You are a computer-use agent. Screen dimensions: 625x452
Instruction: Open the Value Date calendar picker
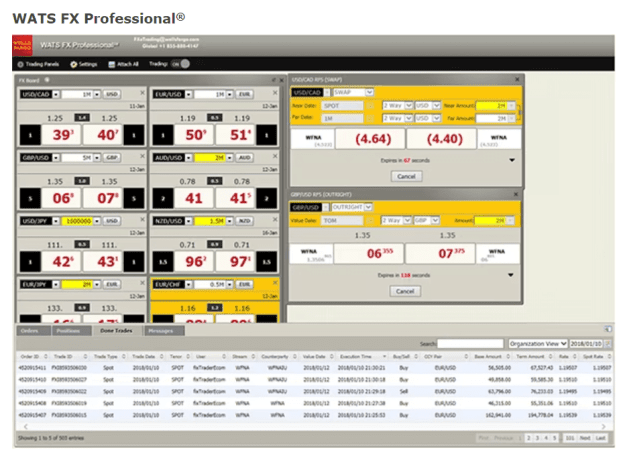pyautogui.click(x=369, y=220)
